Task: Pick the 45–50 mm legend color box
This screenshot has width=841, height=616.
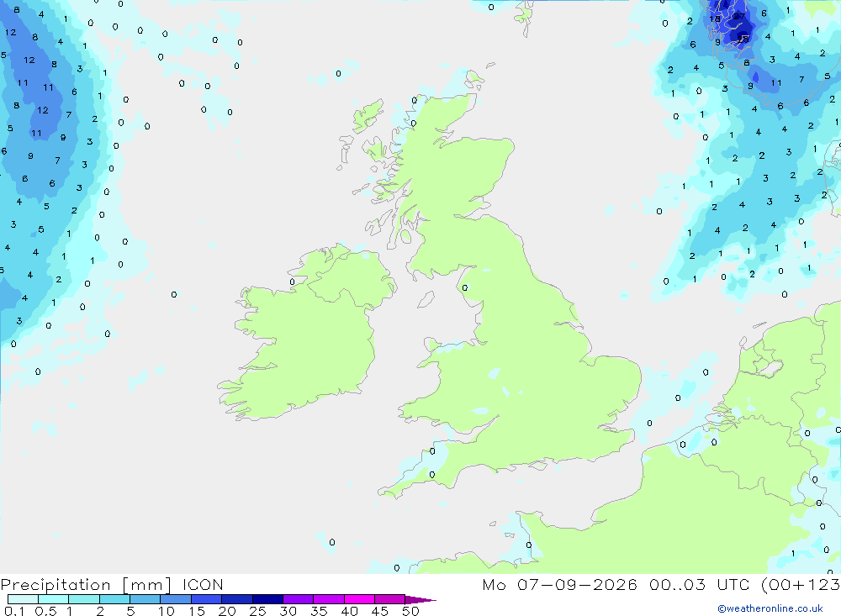Action: pyautogui.click(x=389, y=599)
